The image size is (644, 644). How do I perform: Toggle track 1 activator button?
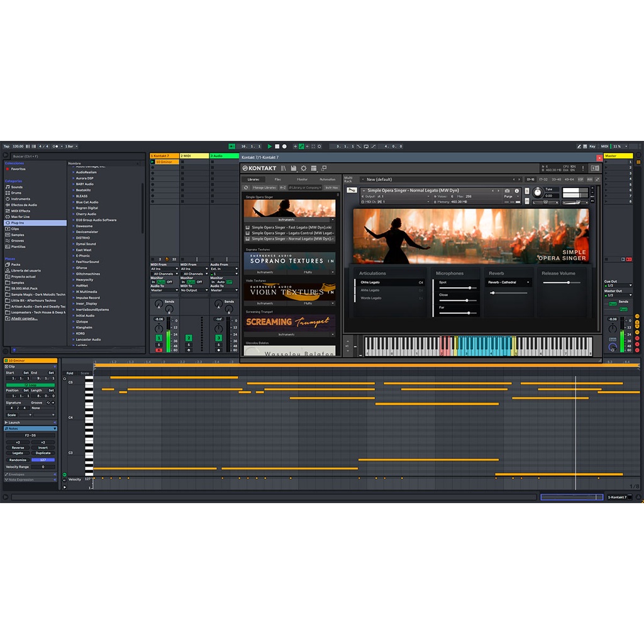coord(158,338)
